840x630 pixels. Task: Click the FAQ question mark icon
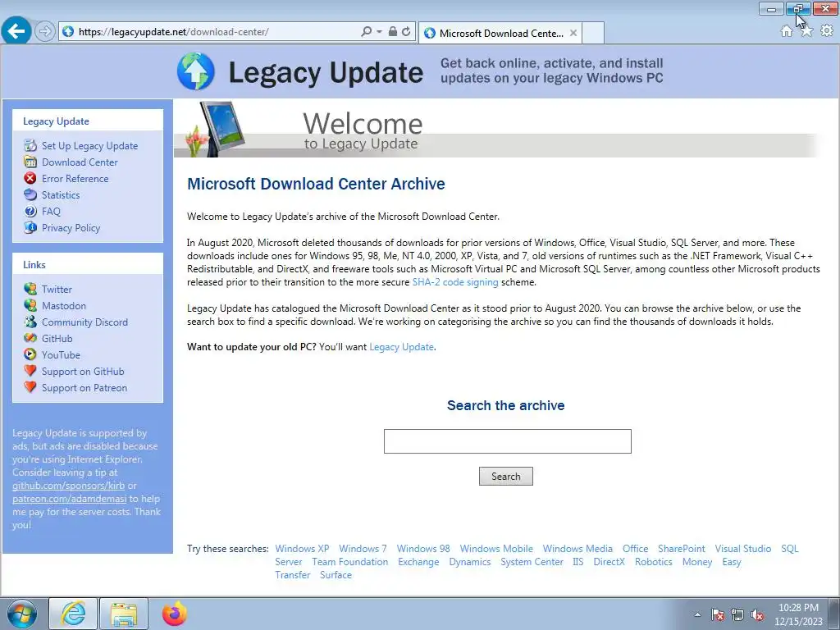coord(30,211)
